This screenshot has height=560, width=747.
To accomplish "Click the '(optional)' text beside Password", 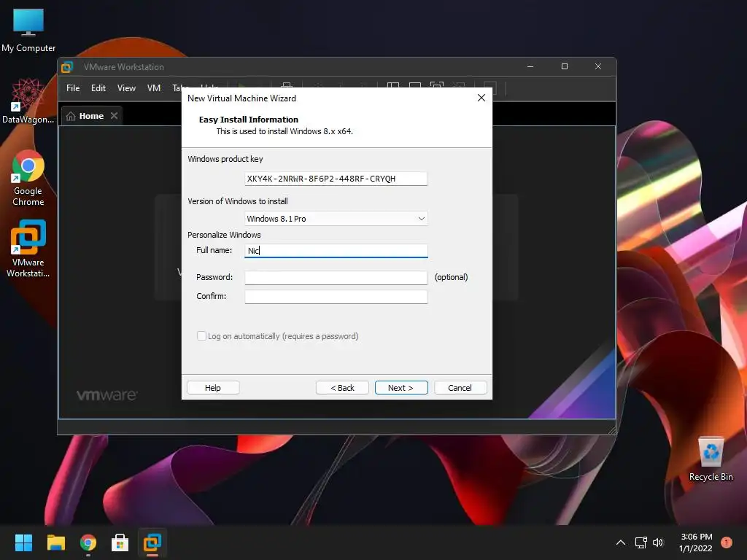I will point(451,277).
